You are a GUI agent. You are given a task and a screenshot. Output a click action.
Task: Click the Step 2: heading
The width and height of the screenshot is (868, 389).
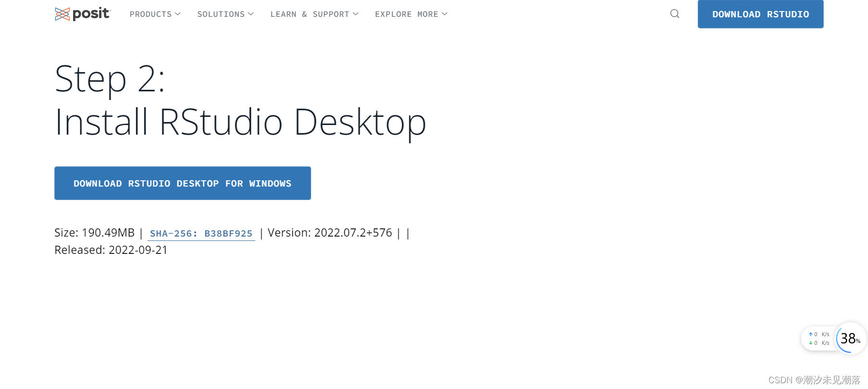[110, 80]
